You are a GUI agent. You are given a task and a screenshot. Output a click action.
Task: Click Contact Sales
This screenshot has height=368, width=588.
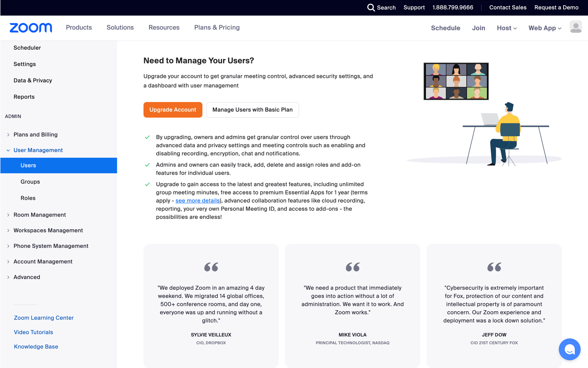tap(508, 7)
